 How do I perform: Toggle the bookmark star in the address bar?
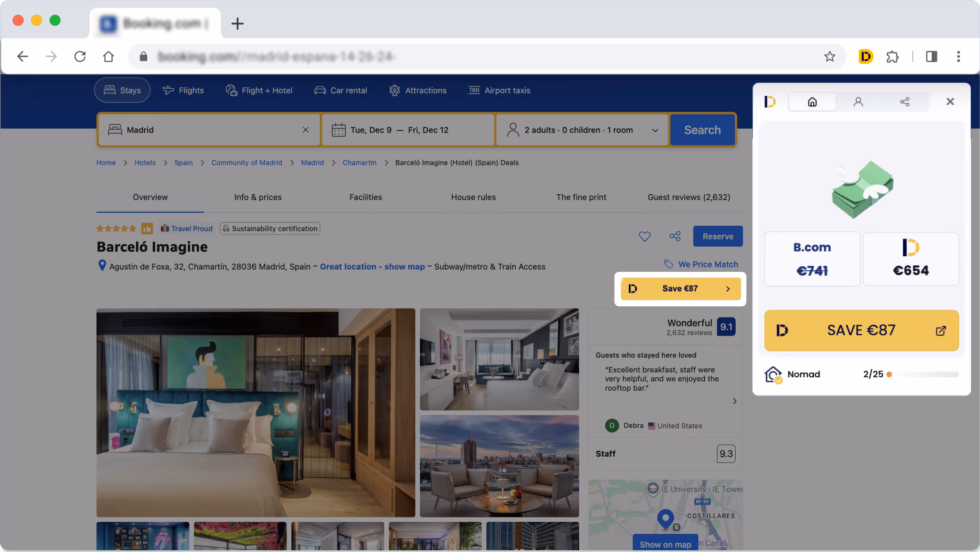(x=830, y=57)
